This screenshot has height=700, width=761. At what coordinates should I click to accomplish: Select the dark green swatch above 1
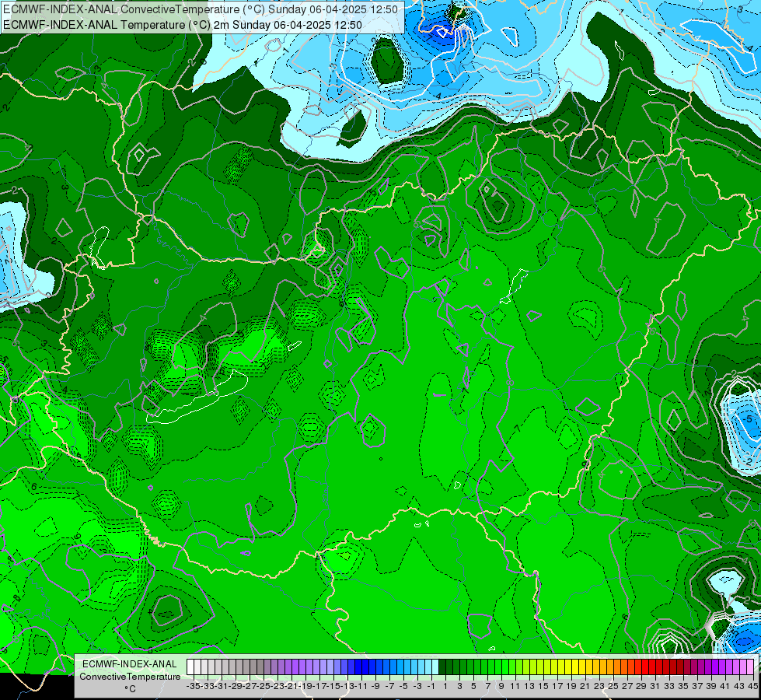coord(442,667)
